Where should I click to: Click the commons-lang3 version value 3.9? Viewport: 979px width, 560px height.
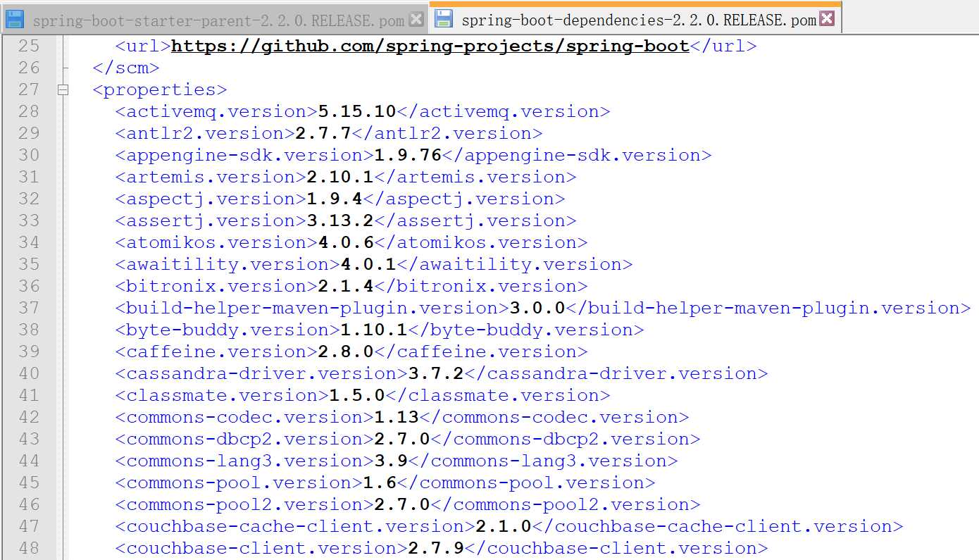tap(391, 461)
